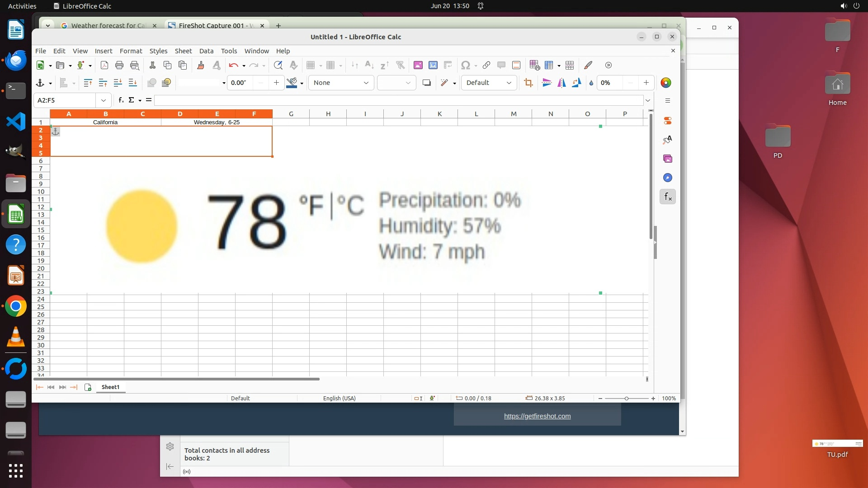The height and width of the screenshot is (488, 868).
Task: Open the Color dialog from the image toolbar
Action: pos(665,83)
